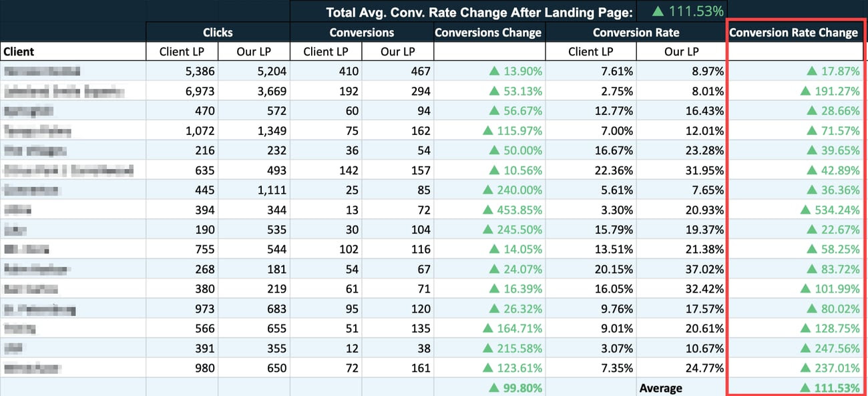Click the green triangle next to 240.00%
Screen dimensions: 868x396
488,190
